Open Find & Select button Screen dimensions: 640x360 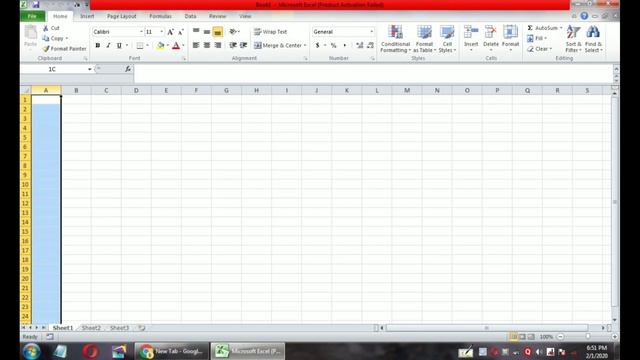point(593,39)
